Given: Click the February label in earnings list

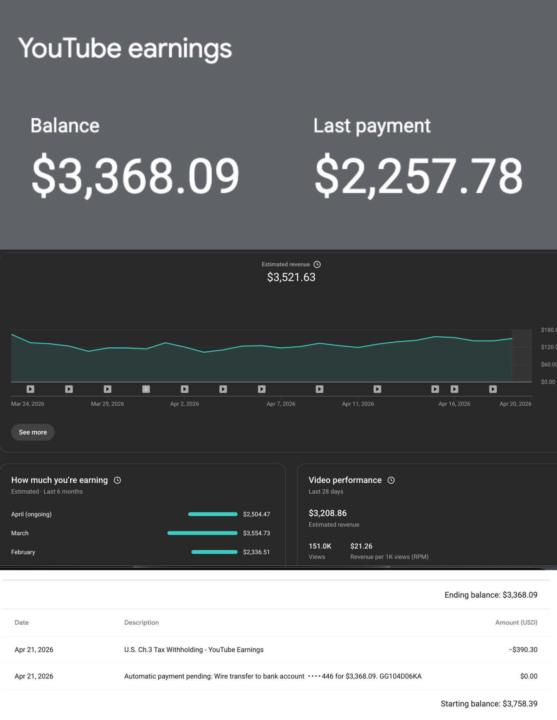Looking at the screenshot, I should (23, 552).
